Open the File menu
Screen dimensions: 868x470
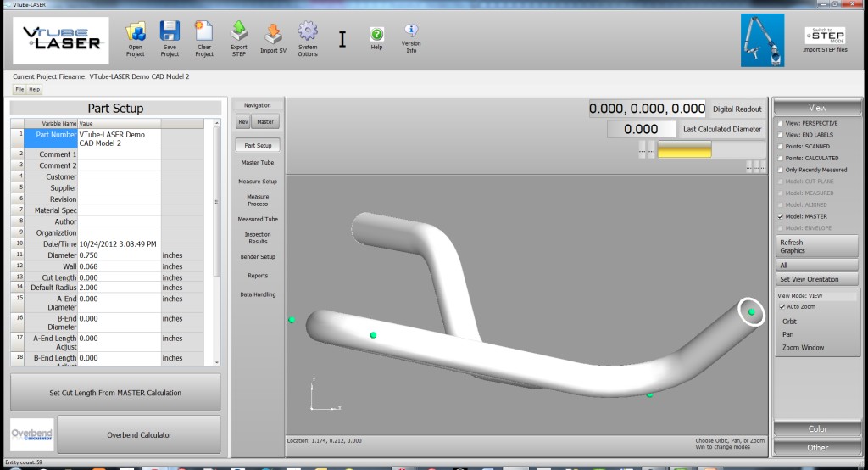click(x=19, y=89)
